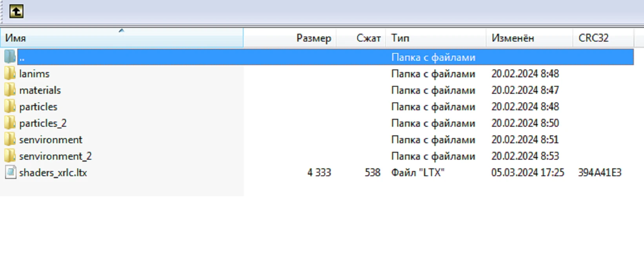Click senvironment date 20.02.2024 8:51

(525, 140)
